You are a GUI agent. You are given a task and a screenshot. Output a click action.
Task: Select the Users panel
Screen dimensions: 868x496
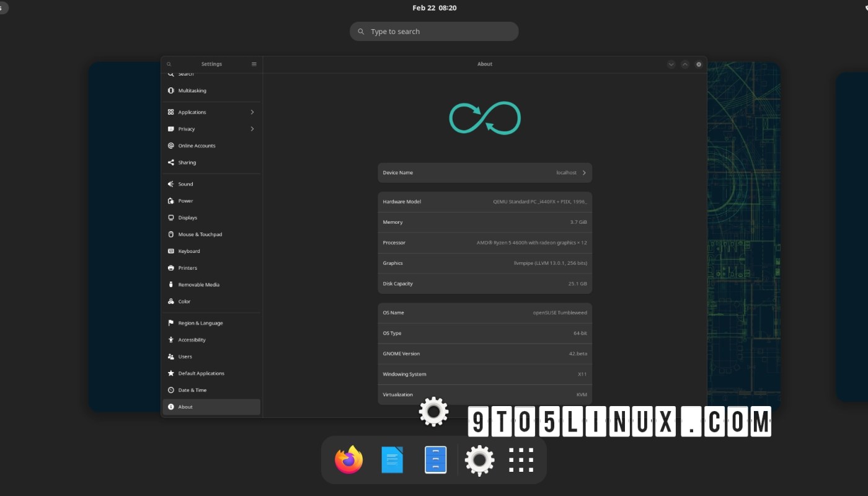coord(211,356)
